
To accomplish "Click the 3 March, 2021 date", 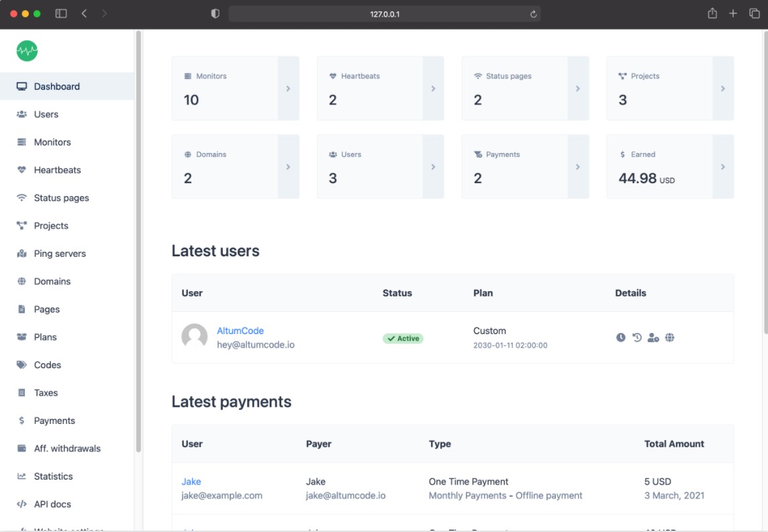I will 674,495.
